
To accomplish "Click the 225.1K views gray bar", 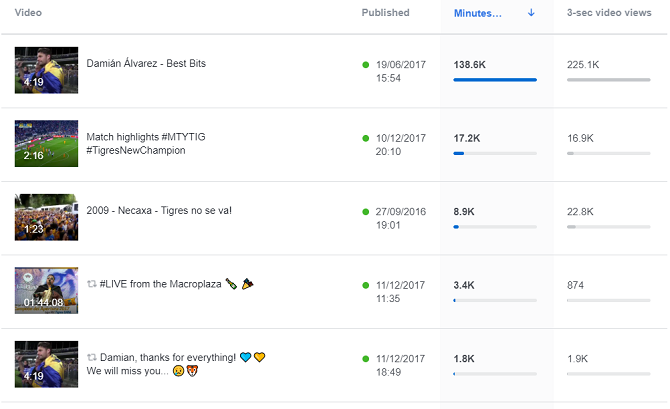I will point(608,79).
